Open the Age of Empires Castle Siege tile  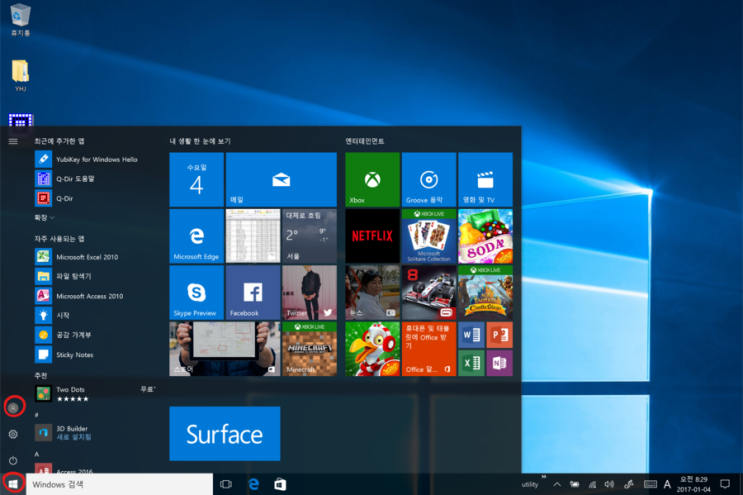click(x=485, y=292)
